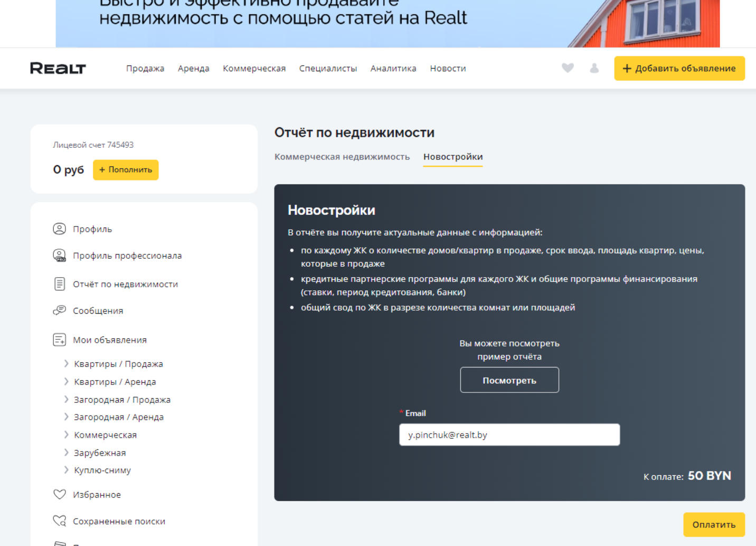Open Коммерческая listings in sidebar tree
756x546 pixels.
[106, 435]
